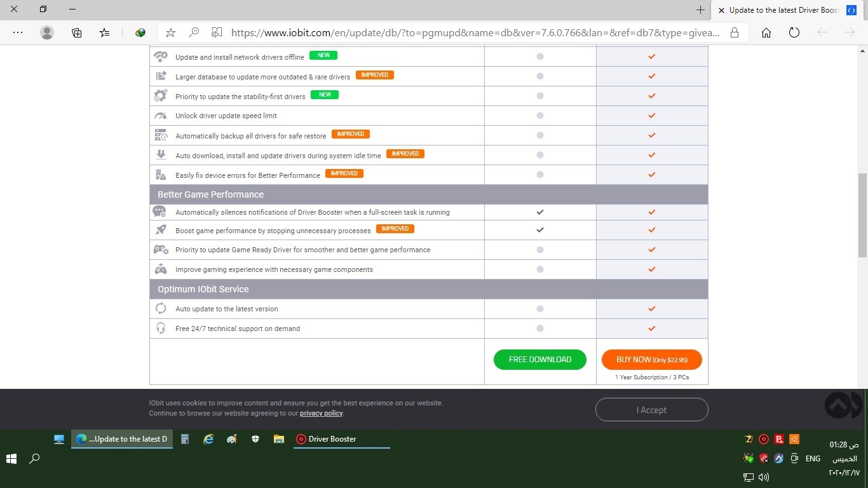Click the Boost game performance rocket icon
Viewport: 868px width, 488px height.
(x=161, y=230)
